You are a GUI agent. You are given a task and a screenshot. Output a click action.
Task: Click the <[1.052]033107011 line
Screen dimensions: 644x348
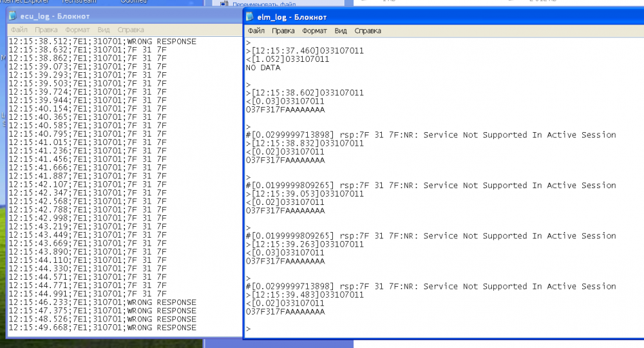tap(287, 59)
